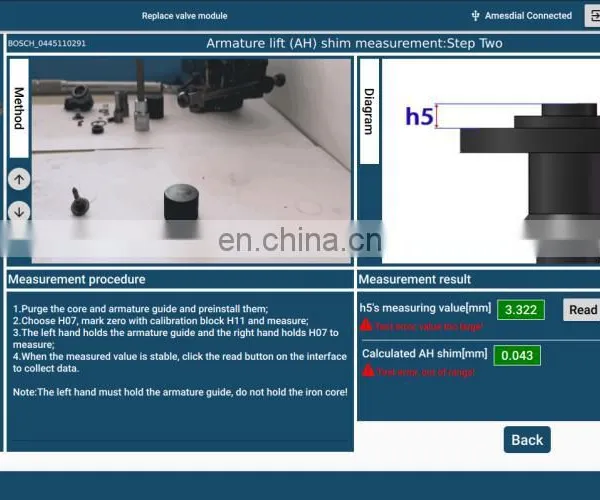Click the Amesdial Connected status text
The image size is (600, 500).
528,16
